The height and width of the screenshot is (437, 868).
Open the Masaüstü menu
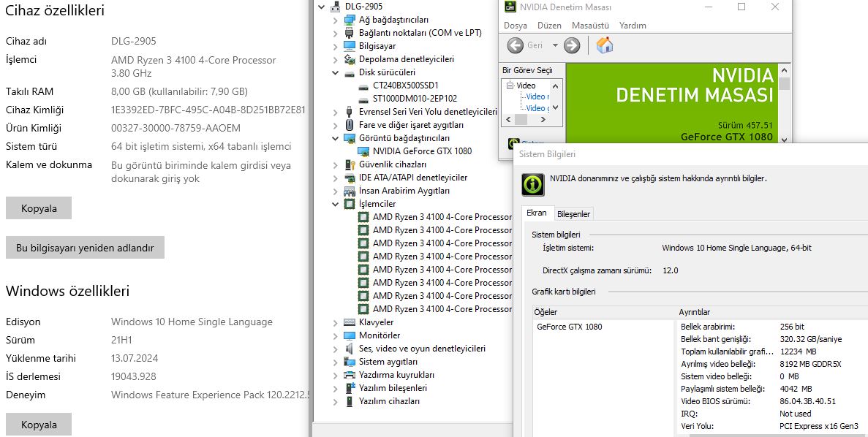(x=590, y=26)
